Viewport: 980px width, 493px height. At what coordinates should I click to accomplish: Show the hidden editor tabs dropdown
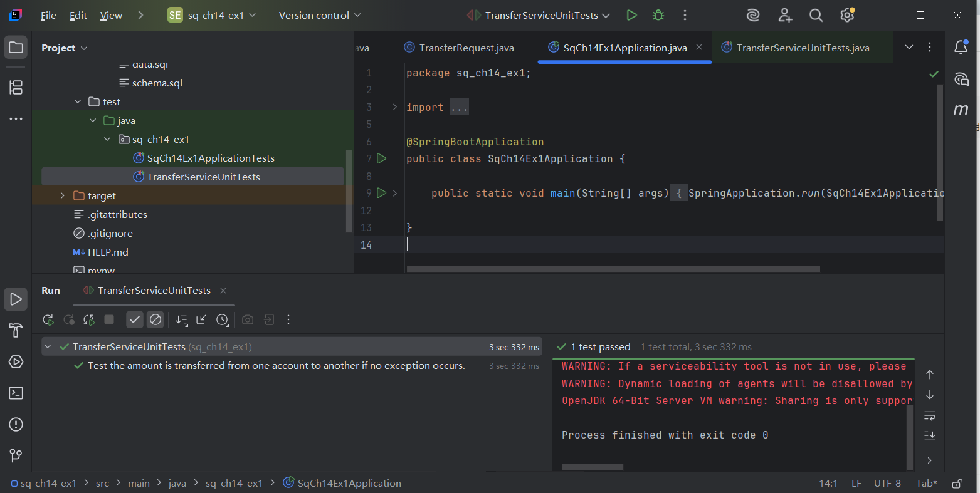[x=909, y=47]
